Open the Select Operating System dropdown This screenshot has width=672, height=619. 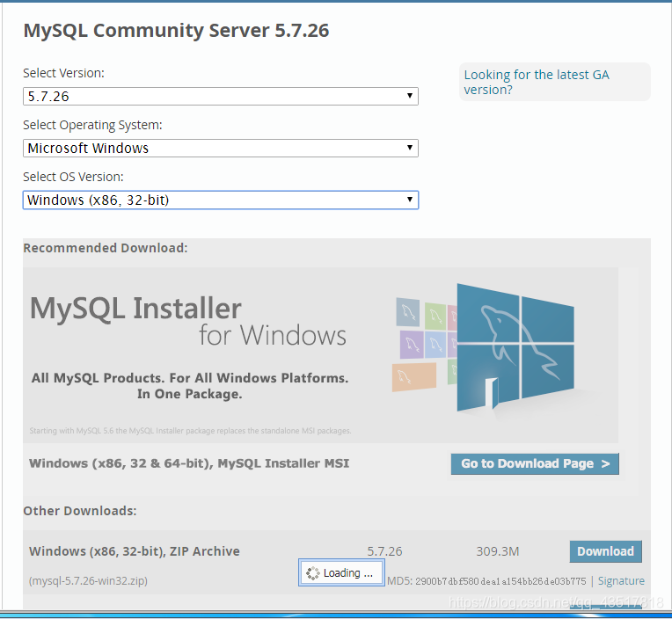pyautogui.click(x=220, y=149)
